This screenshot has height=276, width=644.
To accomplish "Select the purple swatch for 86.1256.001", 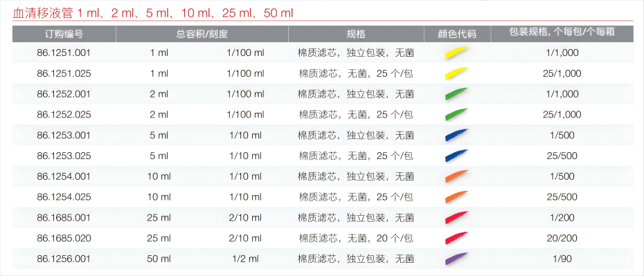I will [x=456, y=259].
